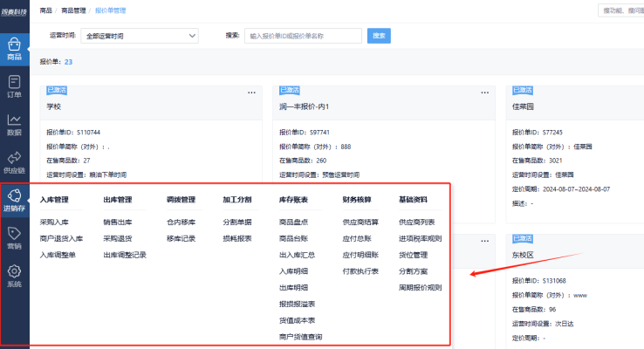Open 供应商结算 under 财务核算
The height and width of the screenshot is (349, 644).
pyautogui.click(x=361, y=222)
